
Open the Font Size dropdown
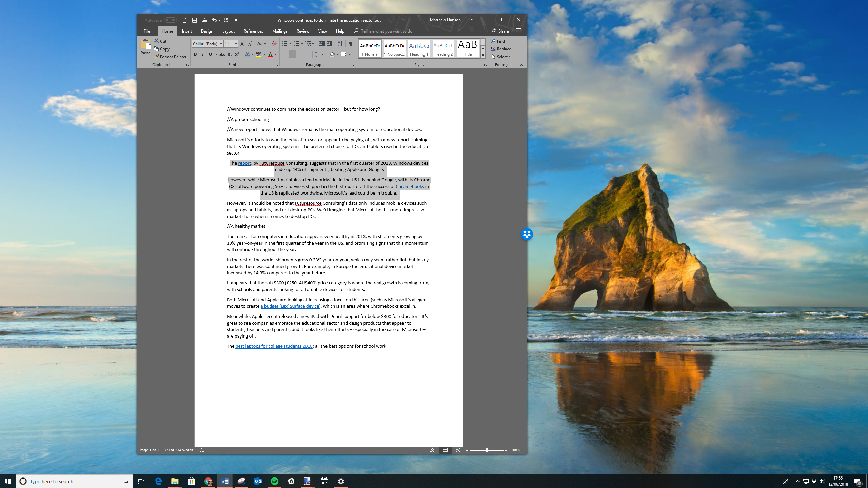click(x=236, y=43)
